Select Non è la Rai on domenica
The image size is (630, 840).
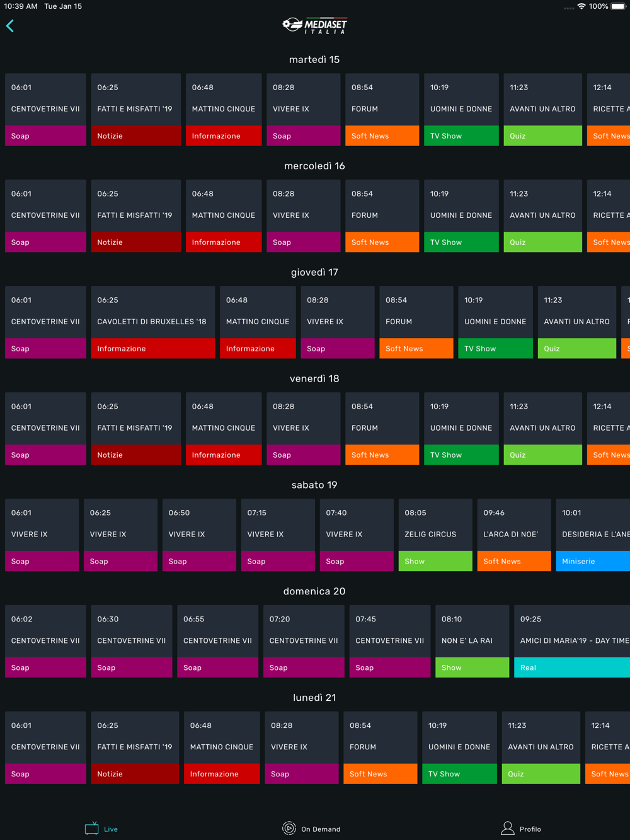click(x=471, y=640)
